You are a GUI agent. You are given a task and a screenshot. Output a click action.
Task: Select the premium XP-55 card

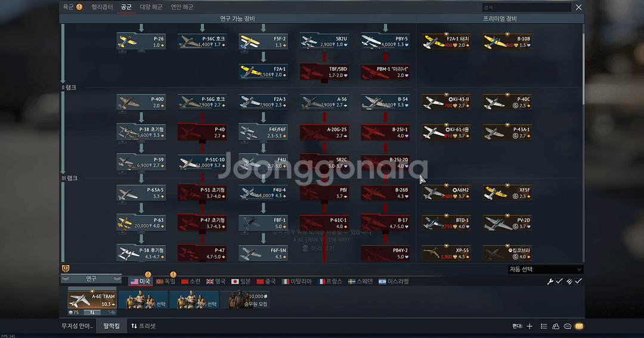click(x=447, y=253)
